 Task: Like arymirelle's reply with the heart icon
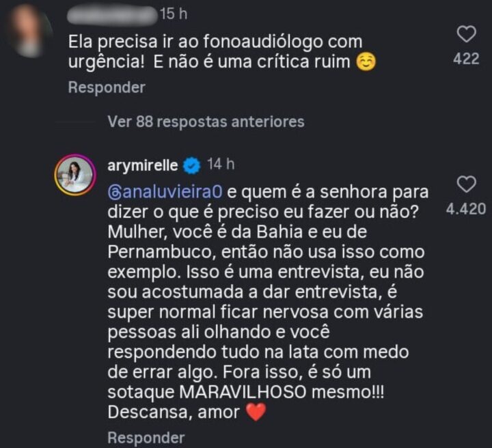[x=466, y=184]
